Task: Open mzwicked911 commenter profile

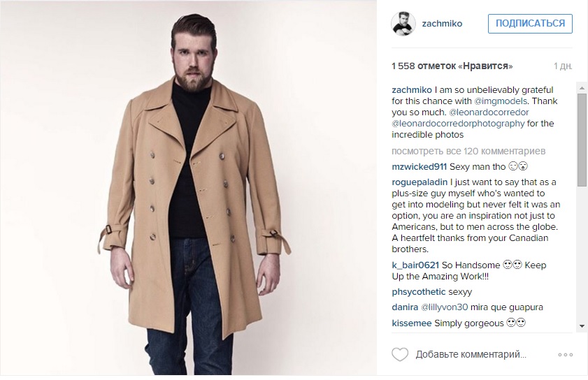Action: point(419,167)
